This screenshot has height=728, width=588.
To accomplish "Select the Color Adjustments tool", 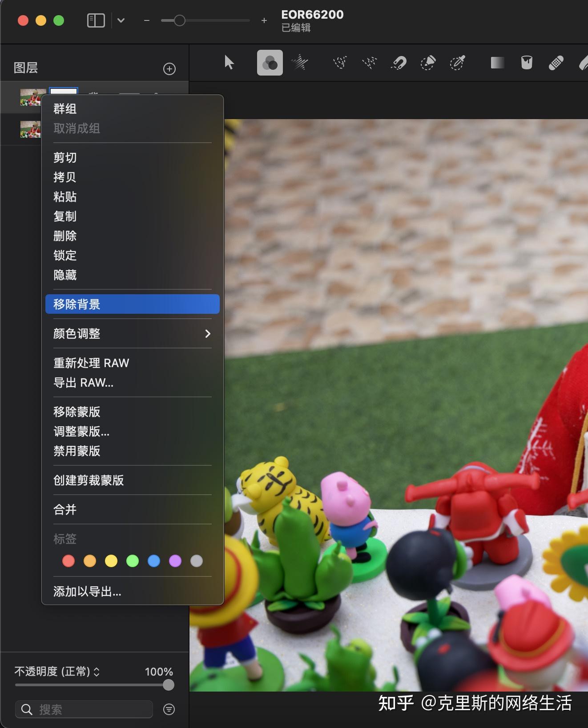I will 270,63.
